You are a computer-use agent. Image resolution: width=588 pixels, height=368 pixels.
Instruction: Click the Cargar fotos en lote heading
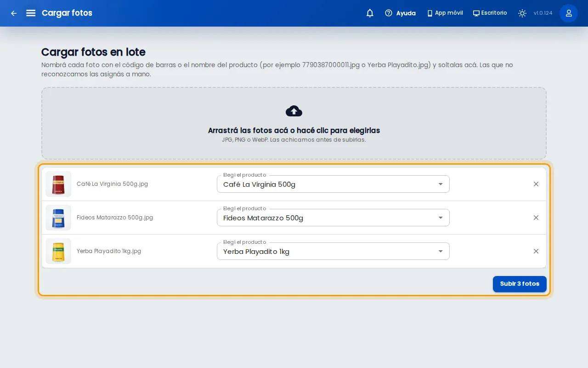(93, 52)
